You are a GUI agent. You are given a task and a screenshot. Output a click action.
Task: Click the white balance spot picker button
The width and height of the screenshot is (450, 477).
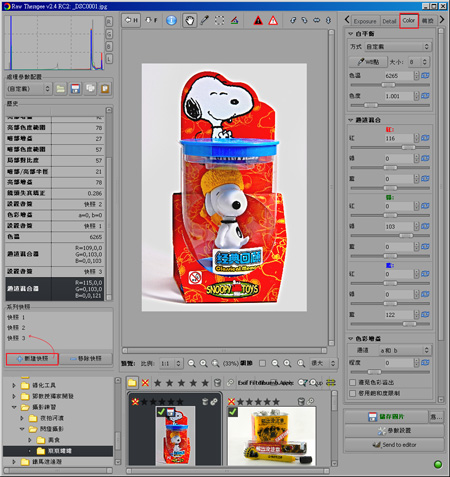click(368, 62)
